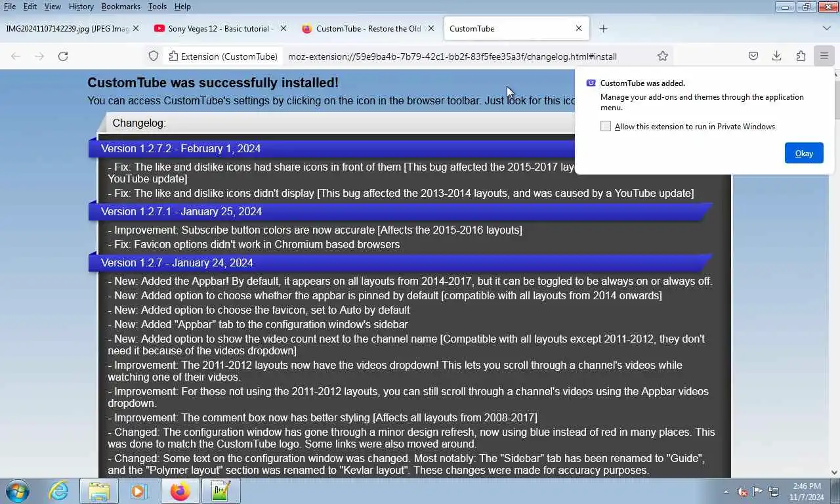Expand the list all tabs dropdown
This screenshot has height=504, width=840.
click(826, 29)
